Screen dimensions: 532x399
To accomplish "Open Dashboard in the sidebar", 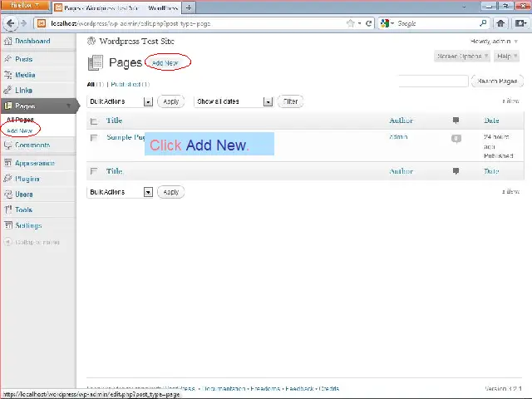I will (x=32, y=42).
